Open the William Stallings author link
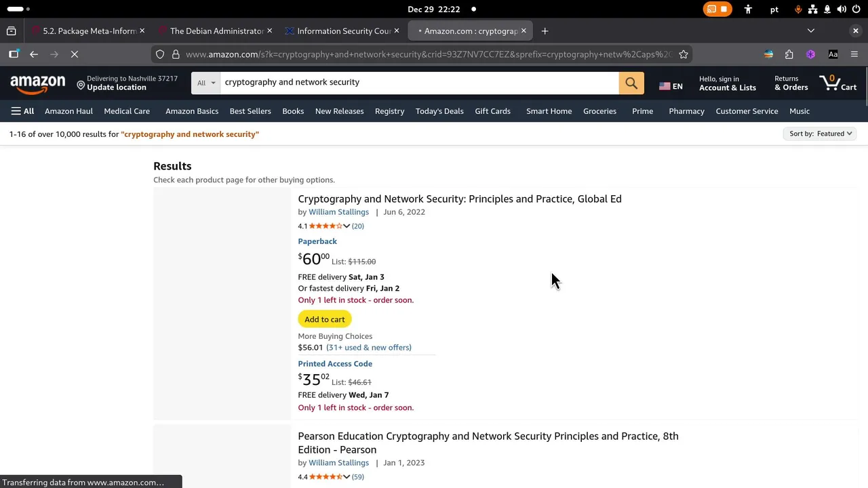The height and width of the screenshot is (488, 868). click(x=338, y=212)
